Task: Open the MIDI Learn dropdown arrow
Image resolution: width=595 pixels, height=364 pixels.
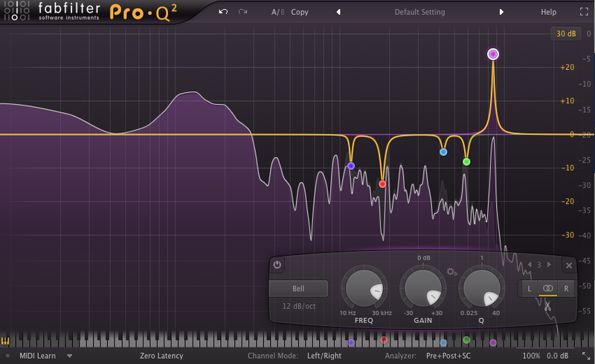Action: [70, 356]
